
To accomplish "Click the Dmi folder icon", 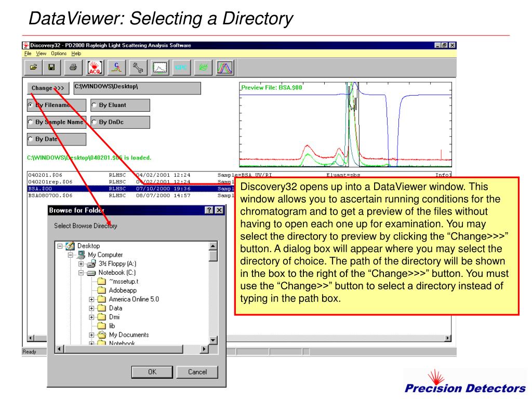I will point(101,317).
